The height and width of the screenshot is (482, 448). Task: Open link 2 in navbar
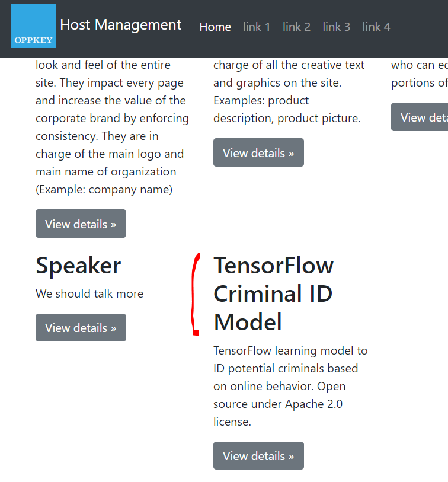pos(296,27)
